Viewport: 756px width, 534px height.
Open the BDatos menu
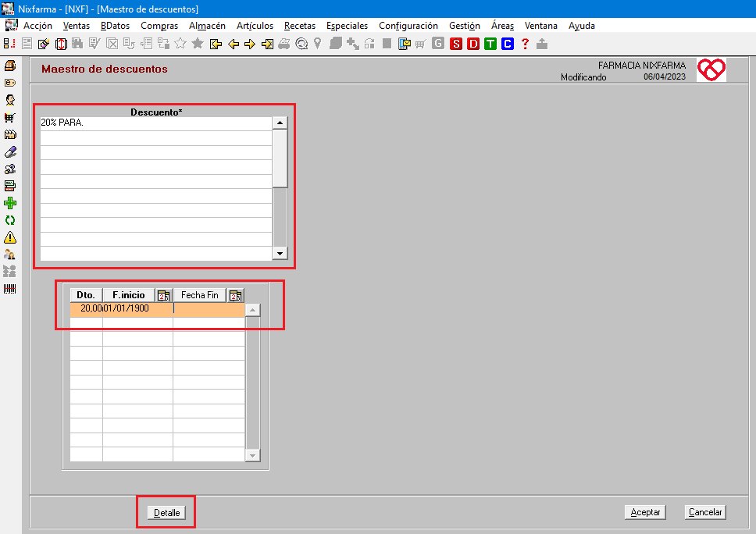(116, 26)
